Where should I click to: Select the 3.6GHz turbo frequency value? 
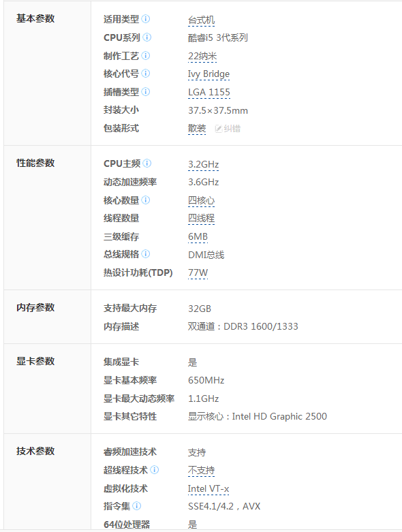tap(203, 182)
